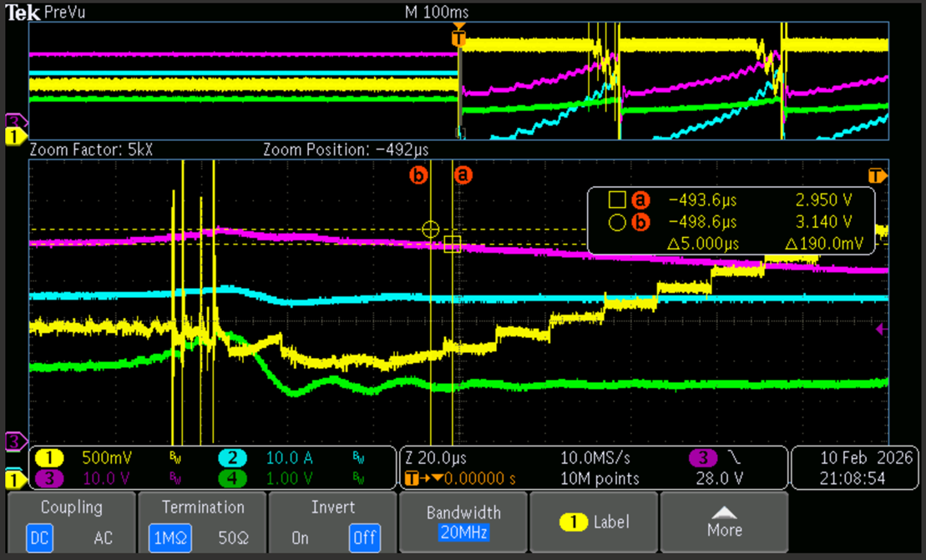The image size is (926, 560).
Task: Click channel 4 bandwidth limit Bw icon
Action: [x=358, y=478]
